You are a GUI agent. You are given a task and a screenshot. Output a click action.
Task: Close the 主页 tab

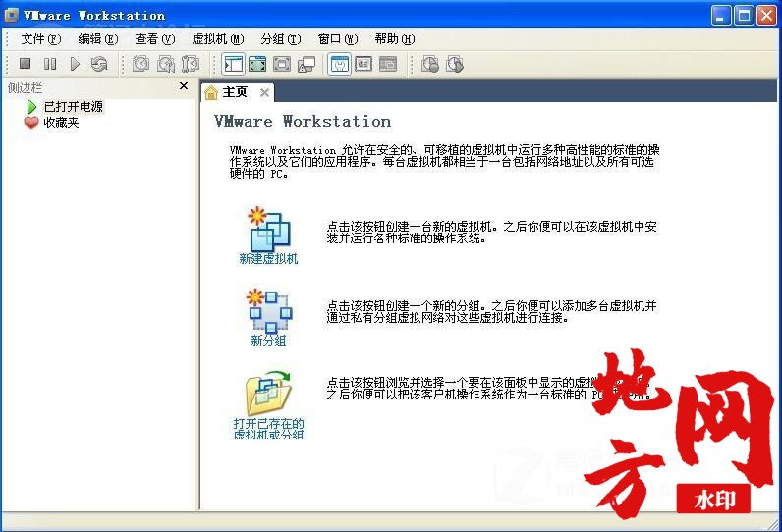click(265, 92)
